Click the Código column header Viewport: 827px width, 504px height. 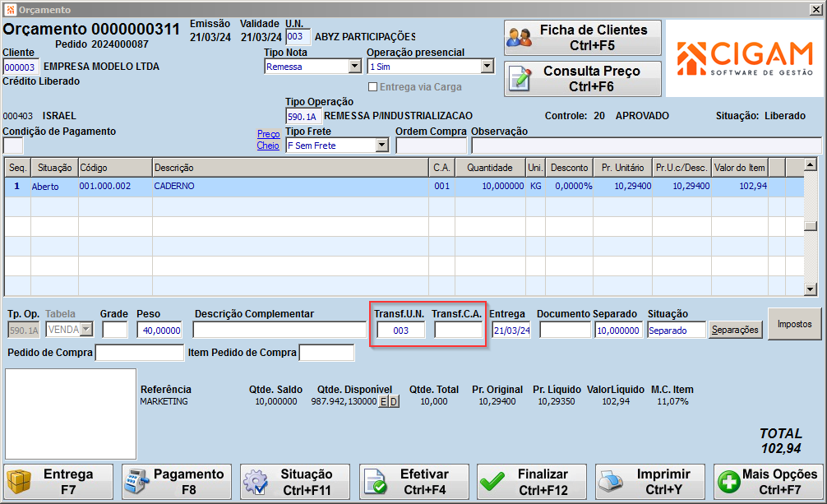116,167
